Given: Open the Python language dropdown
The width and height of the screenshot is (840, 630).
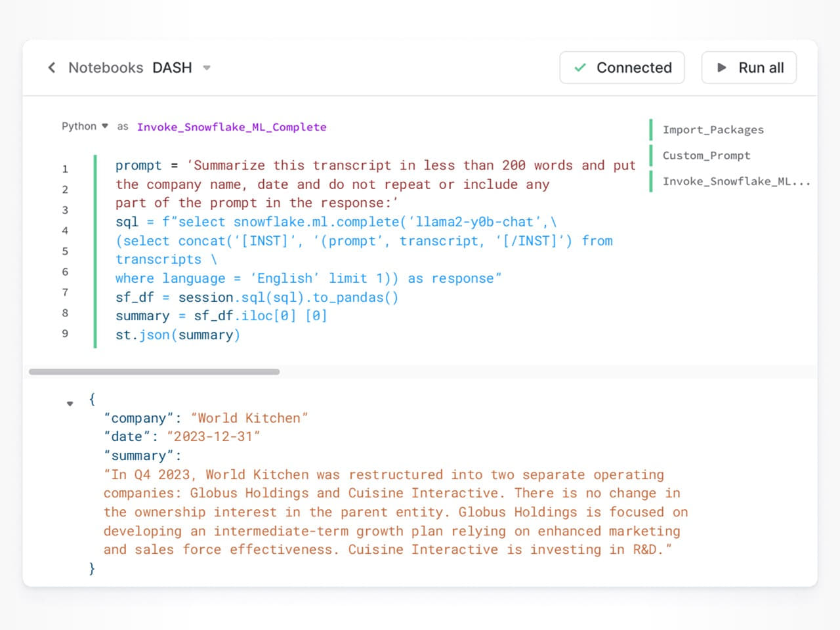Looking at the screenshot, I should [85, 126].
